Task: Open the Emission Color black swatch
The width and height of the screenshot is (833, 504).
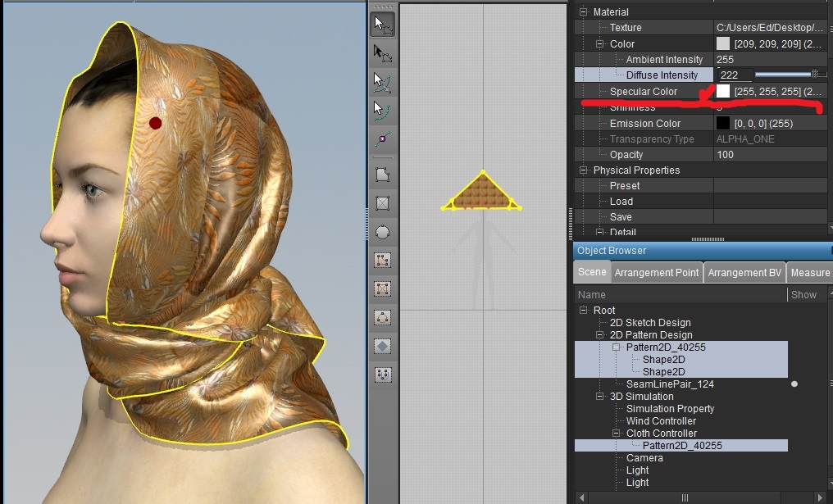Action: point(723,123)
